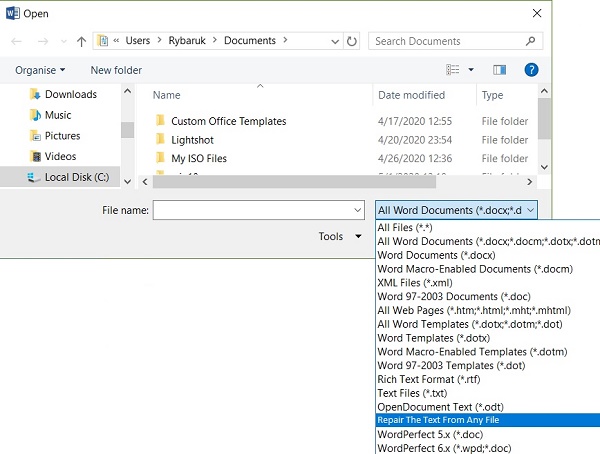Choose All Word Documents filter in list
Viewport: 600px width, 454px height.
click(x=488, y=241)
